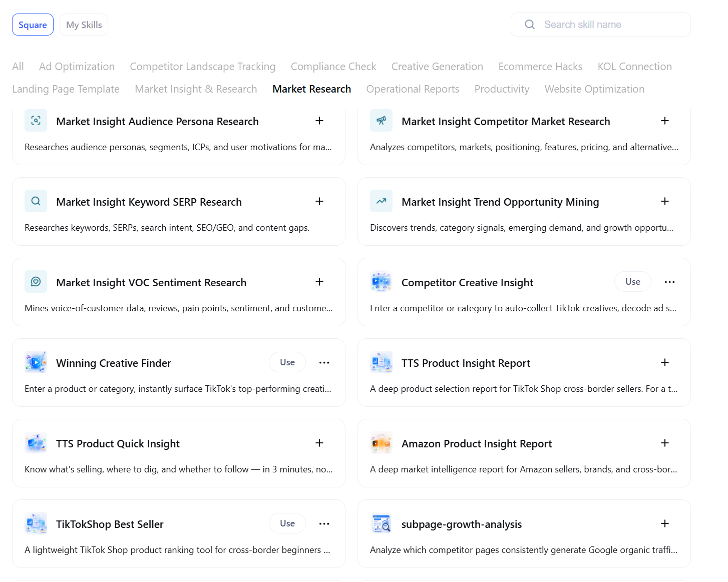Click the Winning Creative Finder icon
This screenshot has height=582, width=728.
click(x=36, y=362)
